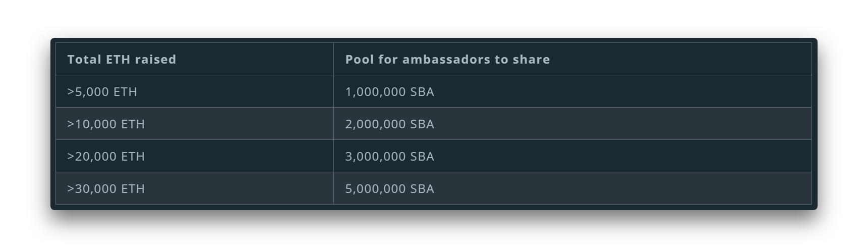Viewport: 868px width, 248px height.
Task: Click the ETH threshold for 3,000,000 SBA pool
Action: point(106,156)
